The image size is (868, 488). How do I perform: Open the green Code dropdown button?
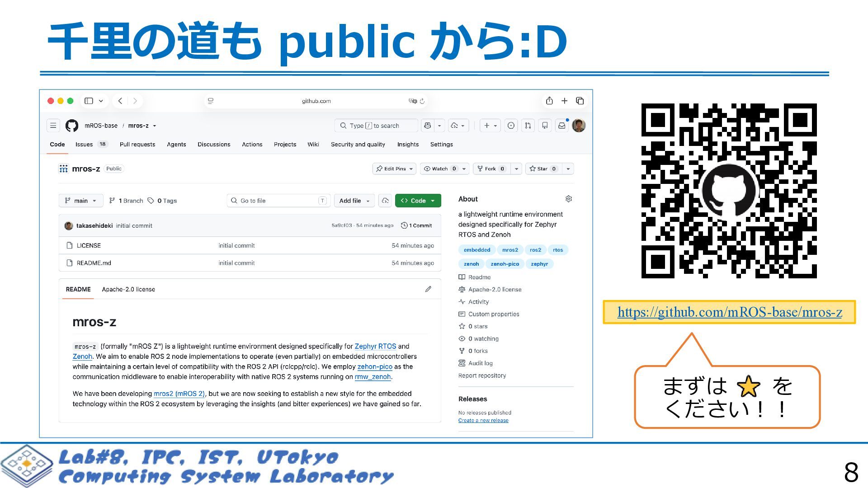pyautogui.click(x=418, y=201)
